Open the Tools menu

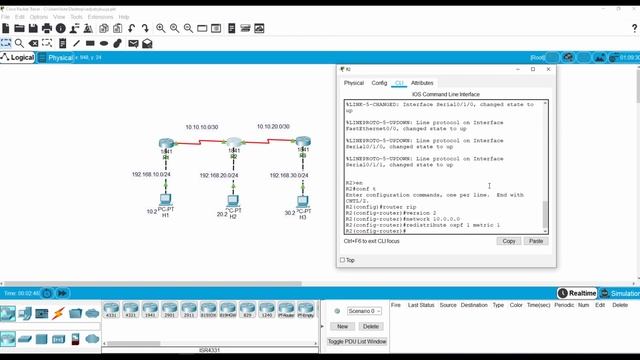coord(76,17)
